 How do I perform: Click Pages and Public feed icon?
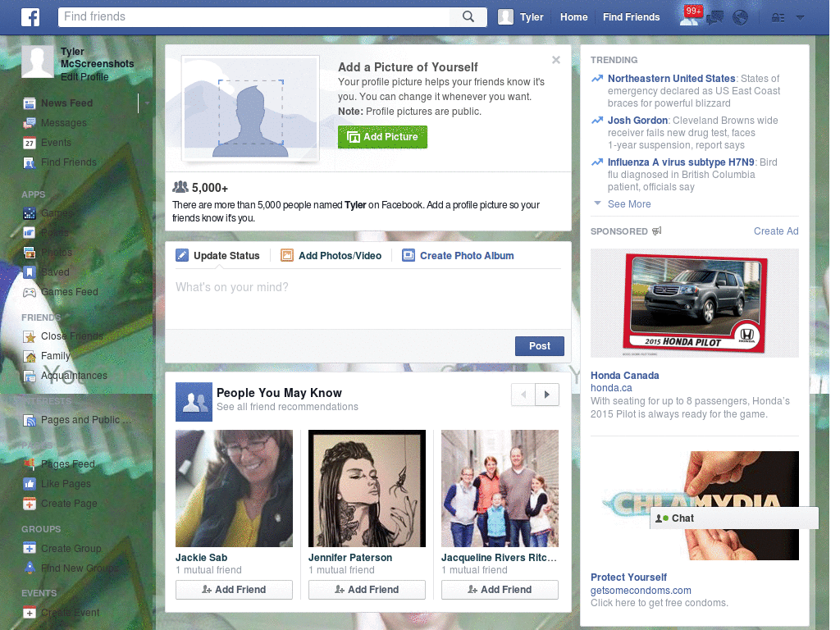tap(30, 421)
